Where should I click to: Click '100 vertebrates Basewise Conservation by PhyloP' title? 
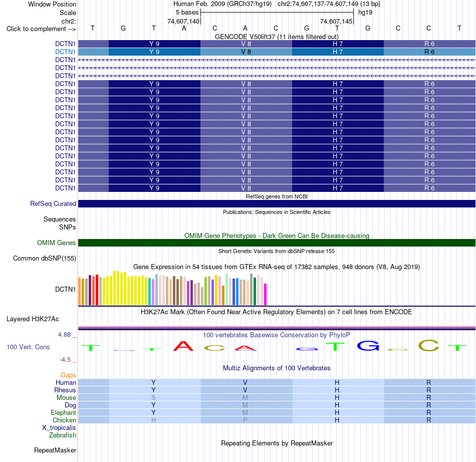[277, 335]
